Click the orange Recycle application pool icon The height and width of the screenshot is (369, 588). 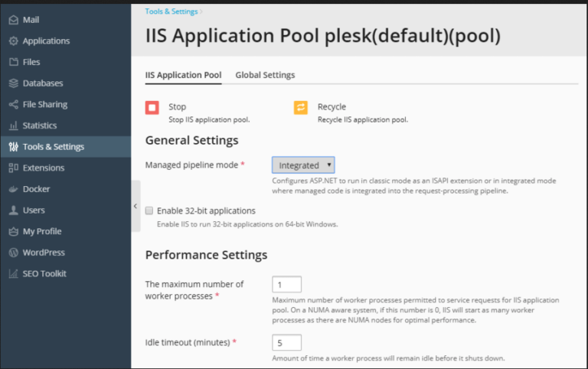tap(301, 108)
